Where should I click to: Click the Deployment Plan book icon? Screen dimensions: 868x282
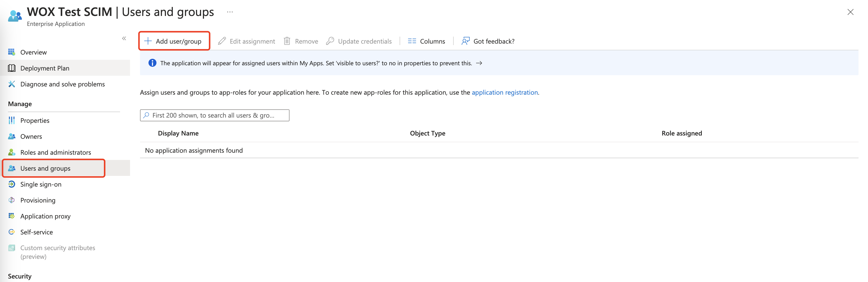pos(11,68)
